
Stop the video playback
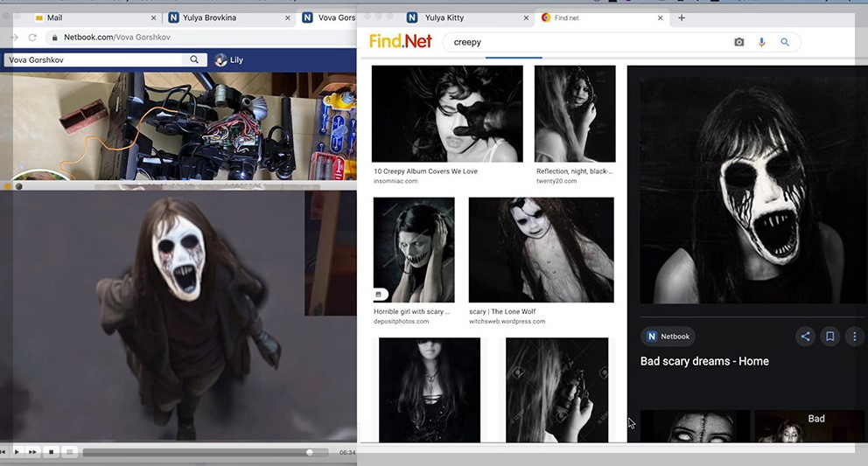51,452
